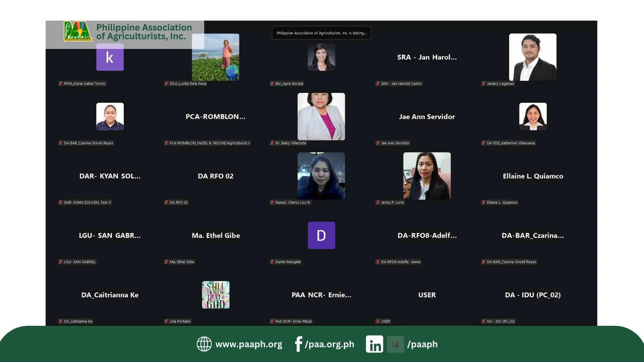Click the purple 'k' avatar tile
This screenshot has height=362, width=644.
click(x=110, y=57)
